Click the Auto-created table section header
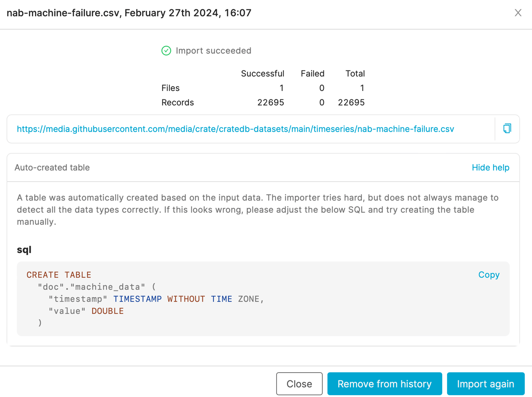The width and height of the screenshot is (532, 397). (52, 167)
